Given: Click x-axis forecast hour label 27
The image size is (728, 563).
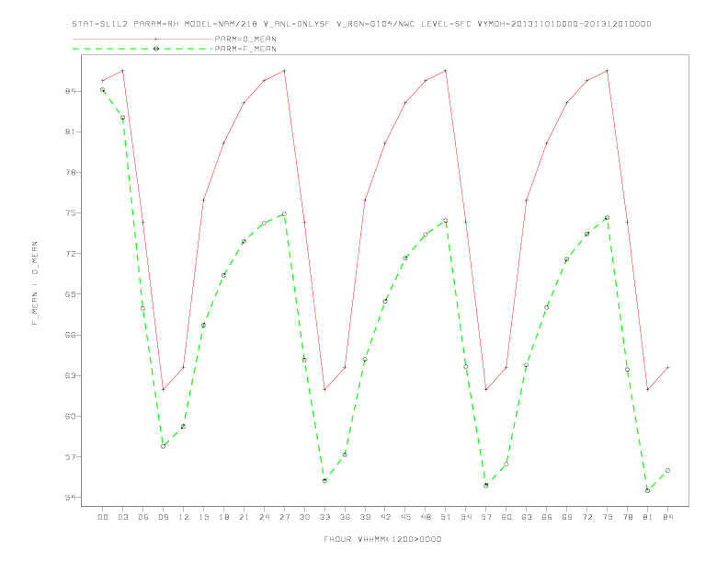Looking at the screenshot, I should pos(284,517).
